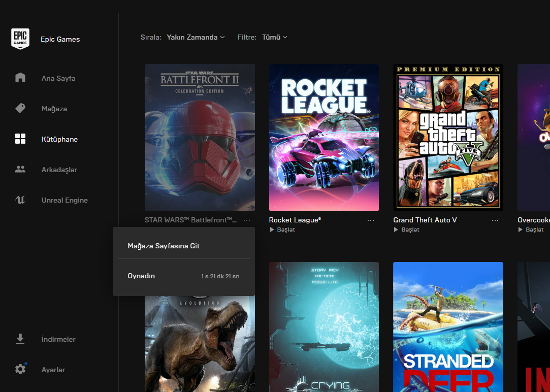This screenshot has height=392, width=550.
Task: Click the STAR WARS Battlefront title text
Action: pyautogui.click(x=190, y=220)
